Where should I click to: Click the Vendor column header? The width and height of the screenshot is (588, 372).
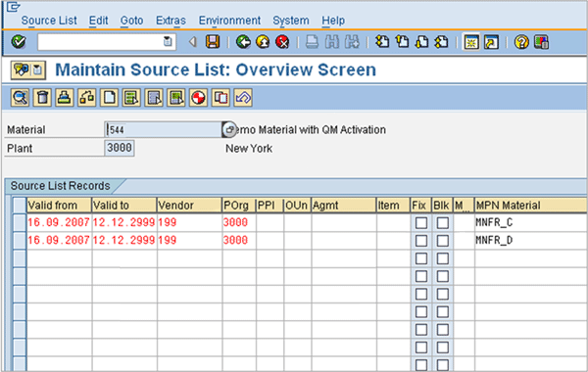point(189,206)
